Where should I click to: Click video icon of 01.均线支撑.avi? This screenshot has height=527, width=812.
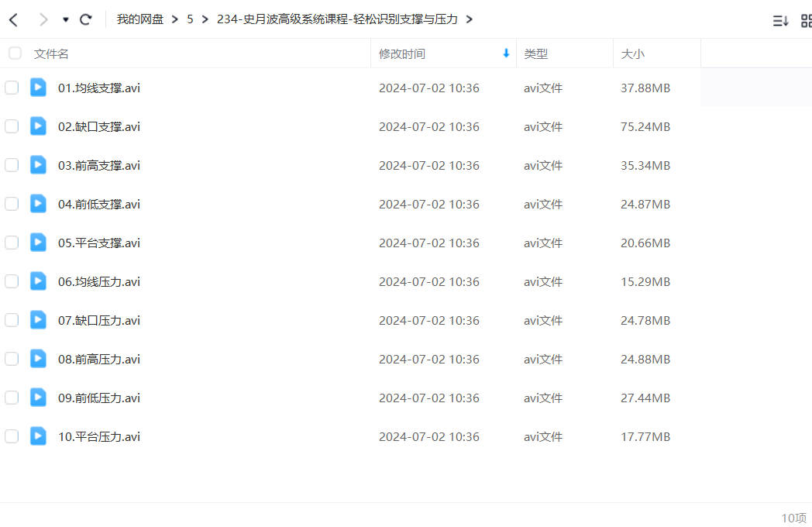tap(38, 88)
